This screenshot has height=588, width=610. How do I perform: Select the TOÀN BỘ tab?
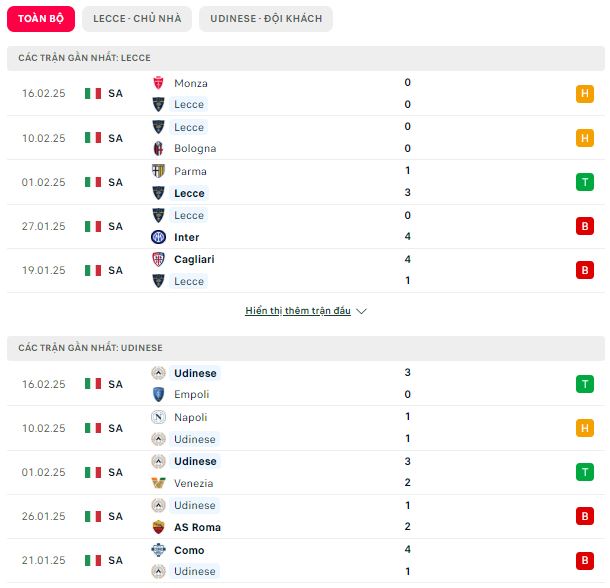pos(41,19)
